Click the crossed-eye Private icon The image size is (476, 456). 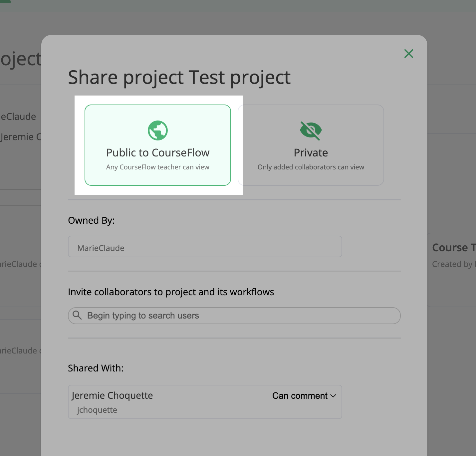pos(311,130)
